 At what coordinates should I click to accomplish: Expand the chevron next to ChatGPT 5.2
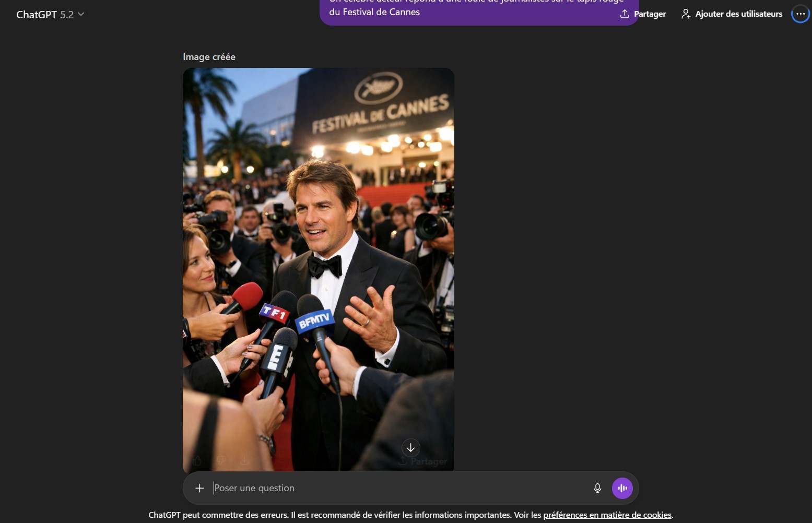coord(81,14)
